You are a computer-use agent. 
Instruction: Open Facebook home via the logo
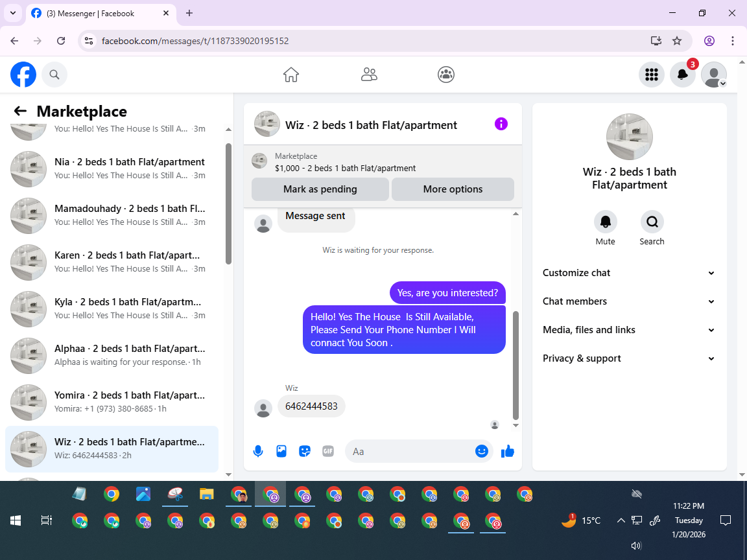coord(23,75)
